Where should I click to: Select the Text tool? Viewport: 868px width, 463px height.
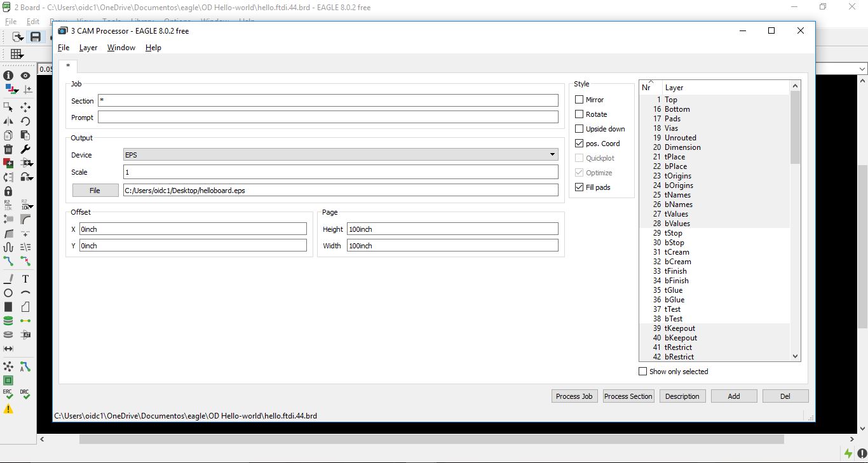[25, 279]
